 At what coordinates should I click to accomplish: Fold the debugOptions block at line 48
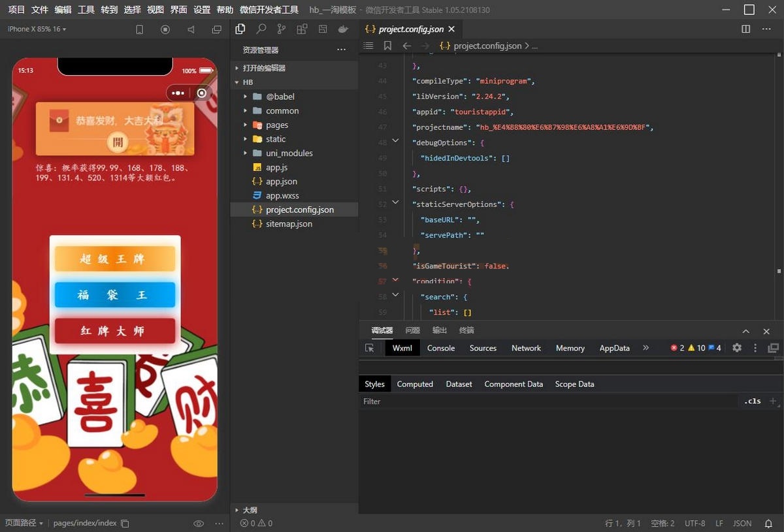coord(395,142)
